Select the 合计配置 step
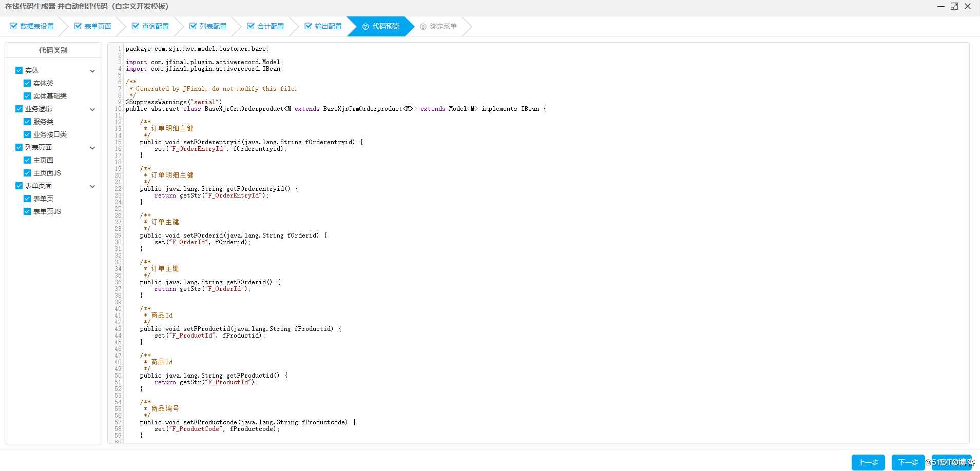The width and height of the screenshot is (980, 471). click(x=265, y=26)
